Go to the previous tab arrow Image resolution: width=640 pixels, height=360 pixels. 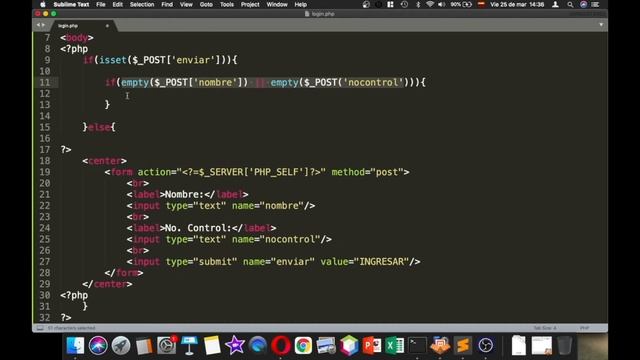(38, 25)
